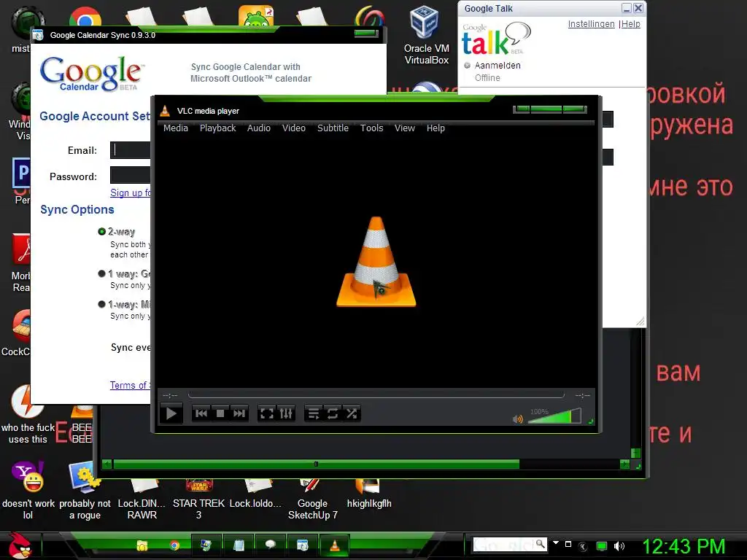
Task: Open the Angry Birds red bird start button
Action: tap(19, 545)
